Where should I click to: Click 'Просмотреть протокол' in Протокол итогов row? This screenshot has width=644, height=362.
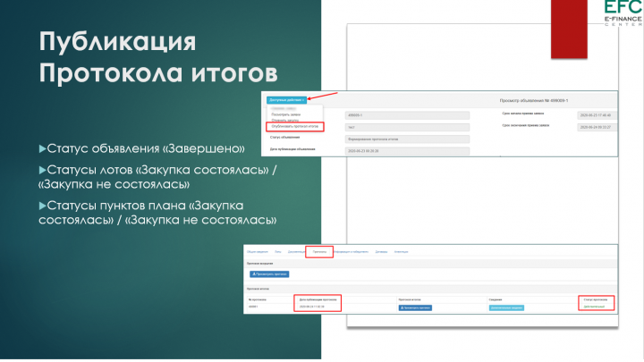click(415, 307)
